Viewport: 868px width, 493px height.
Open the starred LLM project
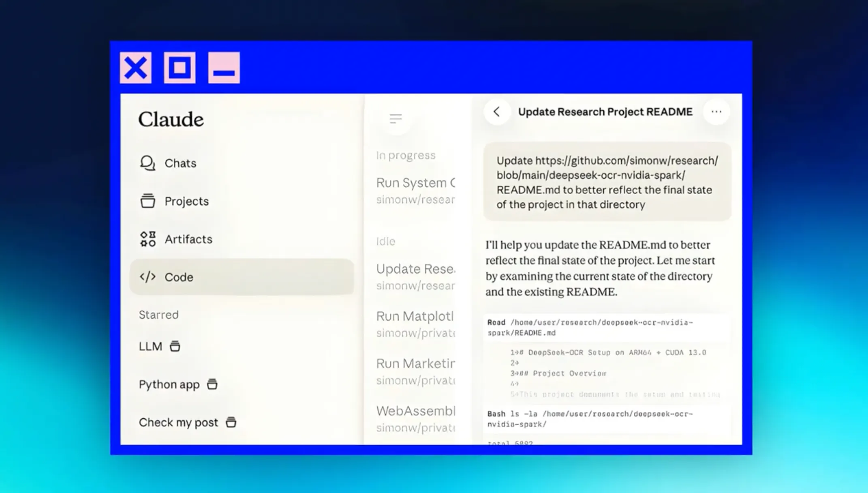pyautogui.click(x=160, y=346)
